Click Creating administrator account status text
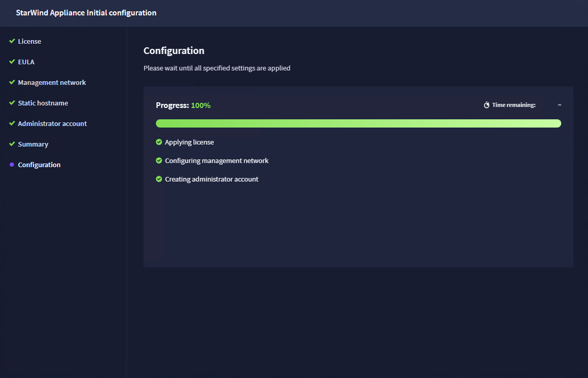 (211, 179)
